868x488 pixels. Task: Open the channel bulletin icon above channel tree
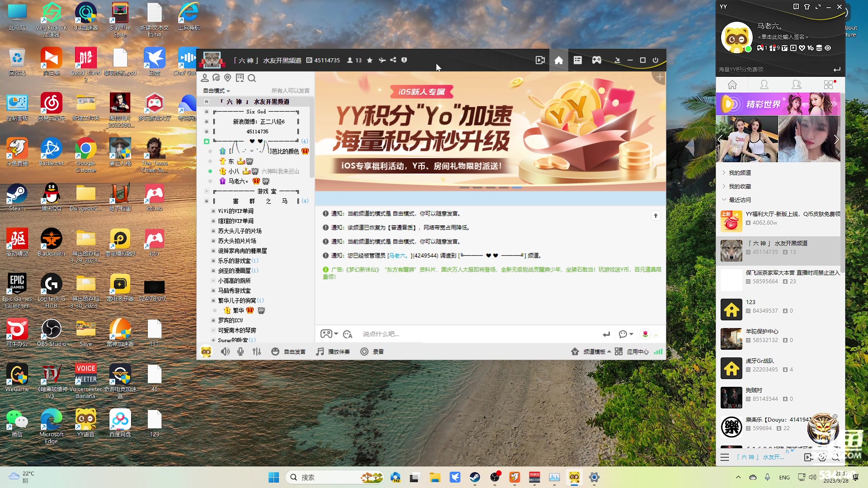[x=240, y=78]
